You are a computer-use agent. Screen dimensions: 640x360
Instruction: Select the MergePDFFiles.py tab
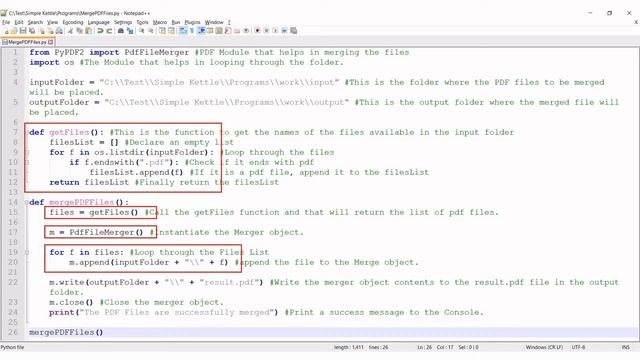coord(27,42)
